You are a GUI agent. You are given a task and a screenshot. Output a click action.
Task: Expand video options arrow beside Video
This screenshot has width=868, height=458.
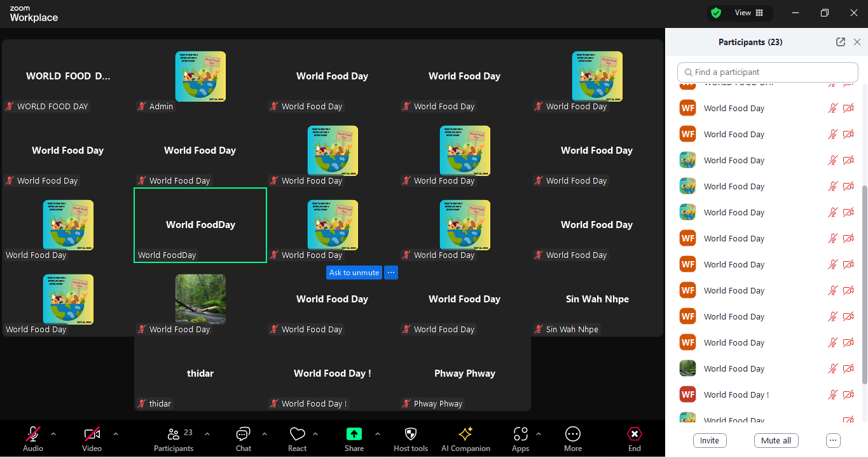pyautogui.click(x=116, y=434)
